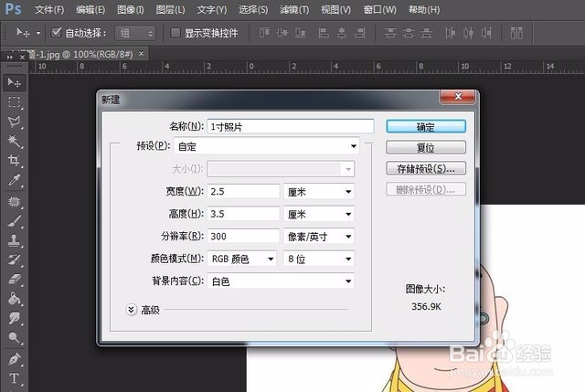Open the 帮助(H) menu

(424, 9)
